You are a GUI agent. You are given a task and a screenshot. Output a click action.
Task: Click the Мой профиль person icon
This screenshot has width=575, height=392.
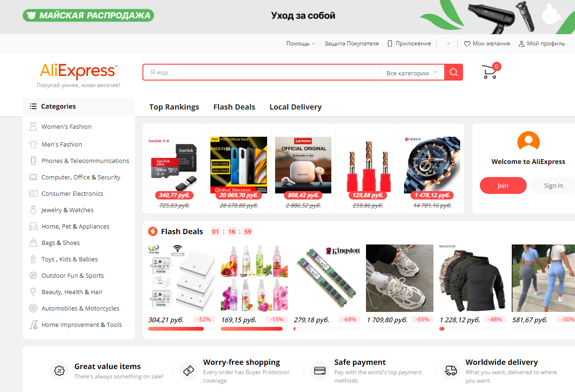(521, 44)
